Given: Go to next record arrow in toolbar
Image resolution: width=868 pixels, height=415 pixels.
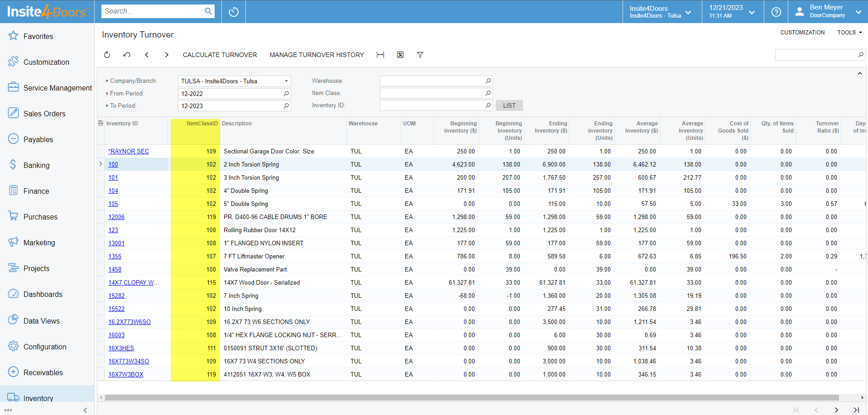Looking at the screenshot, I should click(x=167, y=55).
